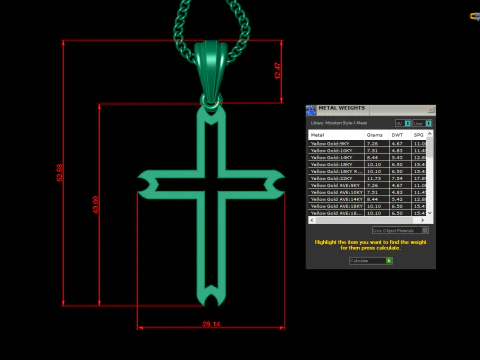This screenshot has width=480, height=360.
Task: Select the Yellow Gold AVE:18KY row
Action: (x=367, y=206)
